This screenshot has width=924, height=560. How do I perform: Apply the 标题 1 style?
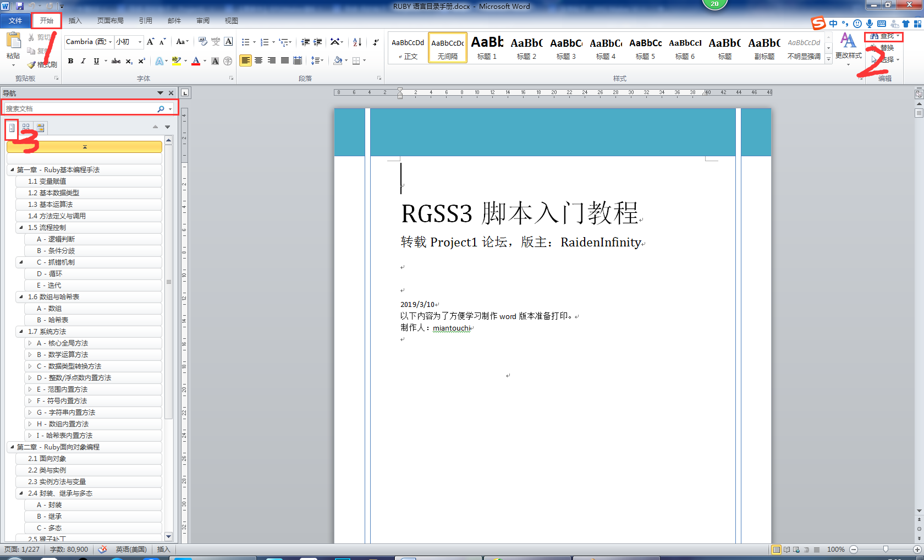click(x=487, y=48)
